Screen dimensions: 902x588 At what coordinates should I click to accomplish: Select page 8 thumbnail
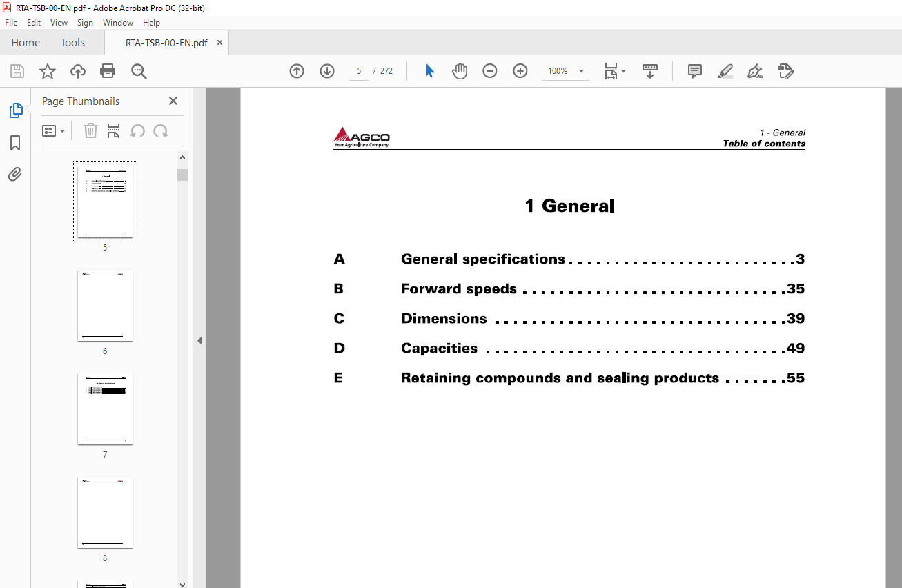(105, 512)
